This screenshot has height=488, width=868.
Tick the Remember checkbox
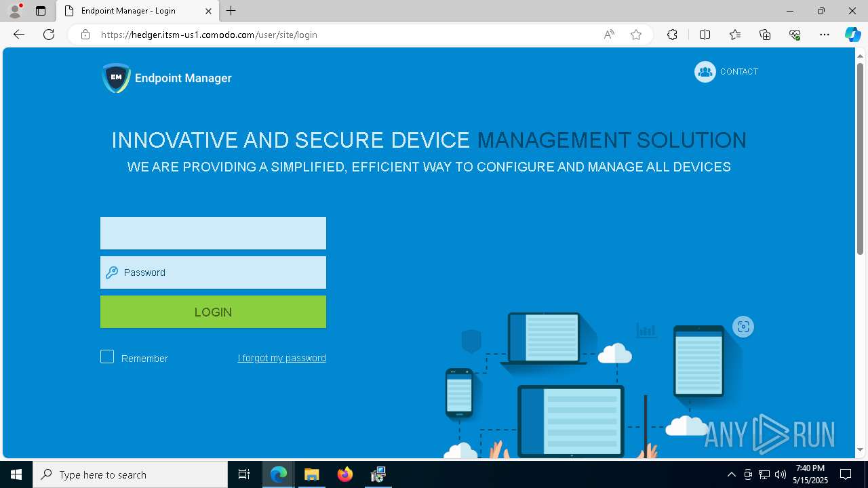click(x=107, y=357)
